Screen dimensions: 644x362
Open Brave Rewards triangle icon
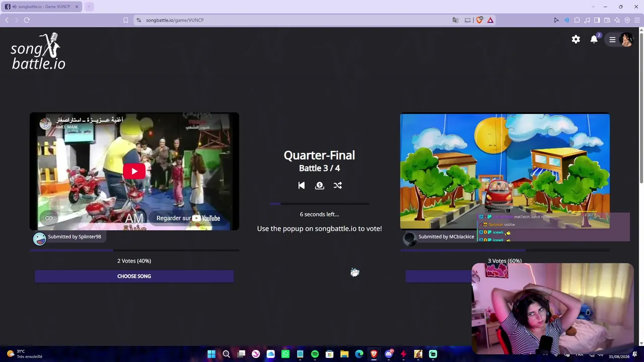[x=490, y=20]
